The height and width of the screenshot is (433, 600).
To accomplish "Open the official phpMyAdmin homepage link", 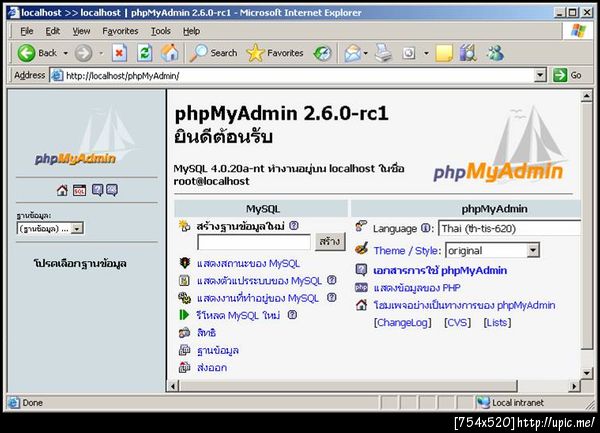I will [465, 305].
